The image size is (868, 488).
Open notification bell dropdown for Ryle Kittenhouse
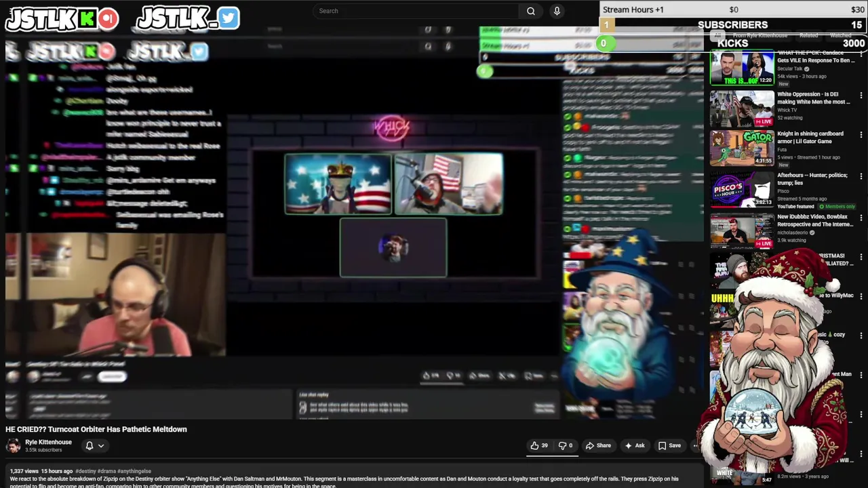(x=94, y=445)
